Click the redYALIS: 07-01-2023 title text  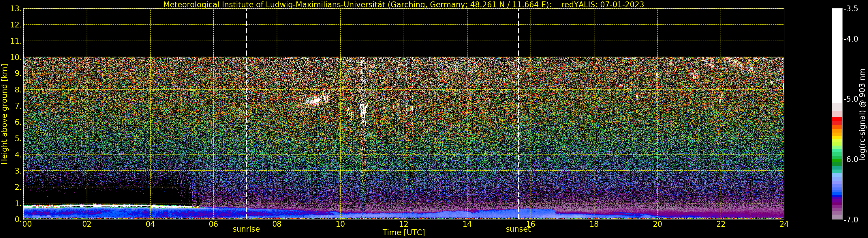[602, 5]
